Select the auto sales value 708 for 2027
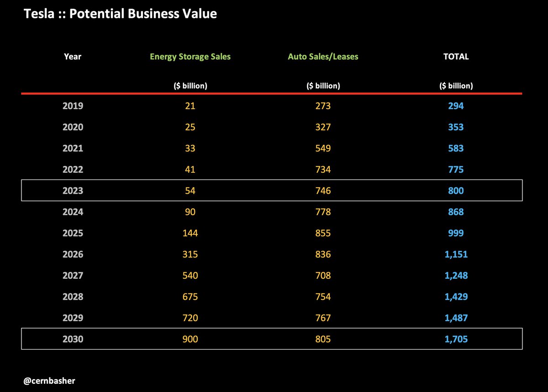 (x=323, y=275)
